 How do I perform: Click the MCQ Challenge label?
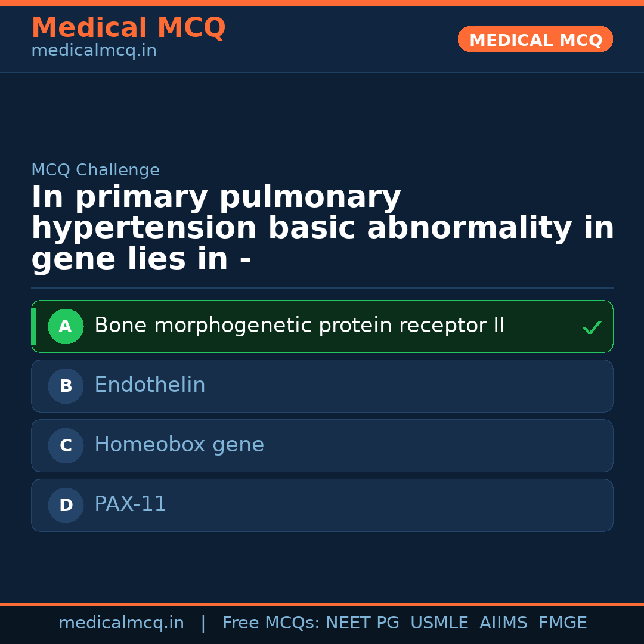click(x=95, y=170)
